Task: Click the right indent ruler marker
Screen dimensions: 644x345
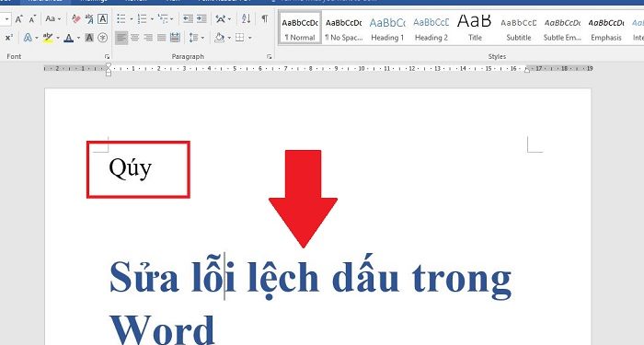Action: 527,70
